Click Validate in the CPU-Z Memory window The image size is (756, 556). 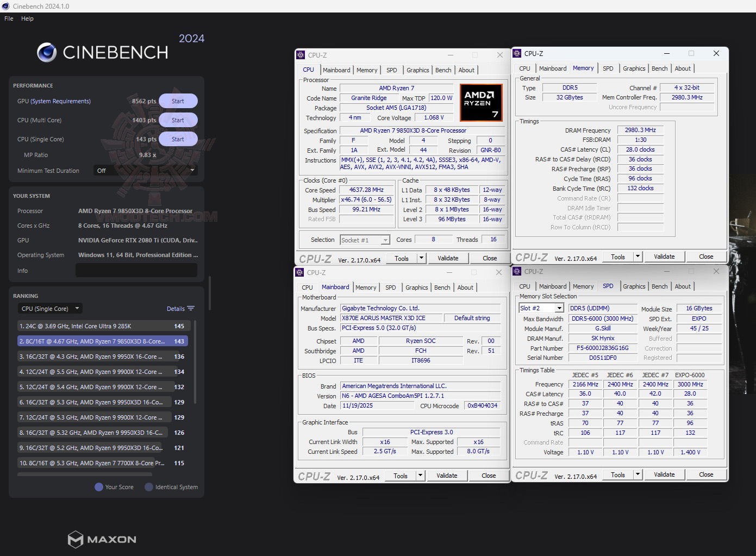664,257
